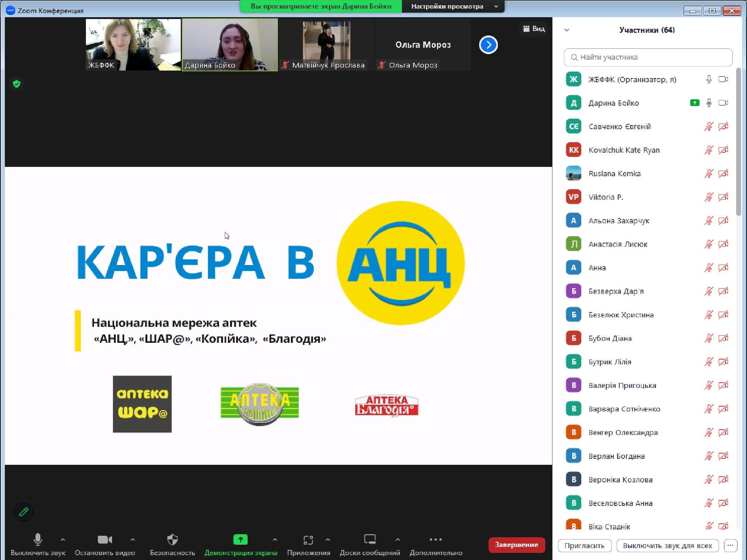Click muted mic icon of Варвара Сотніченко
747x560 pixels.
point(709,408)
